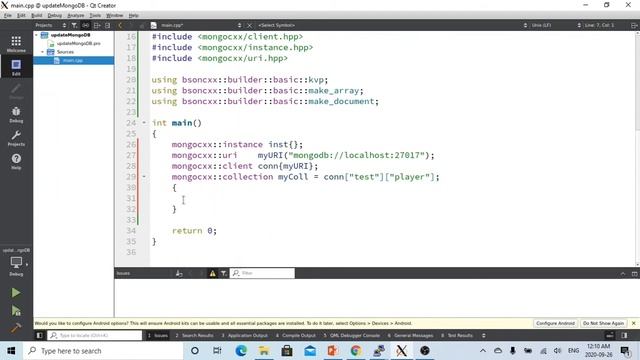Switch to Debug mode in sidebar
640x360 pixels.
16,114
